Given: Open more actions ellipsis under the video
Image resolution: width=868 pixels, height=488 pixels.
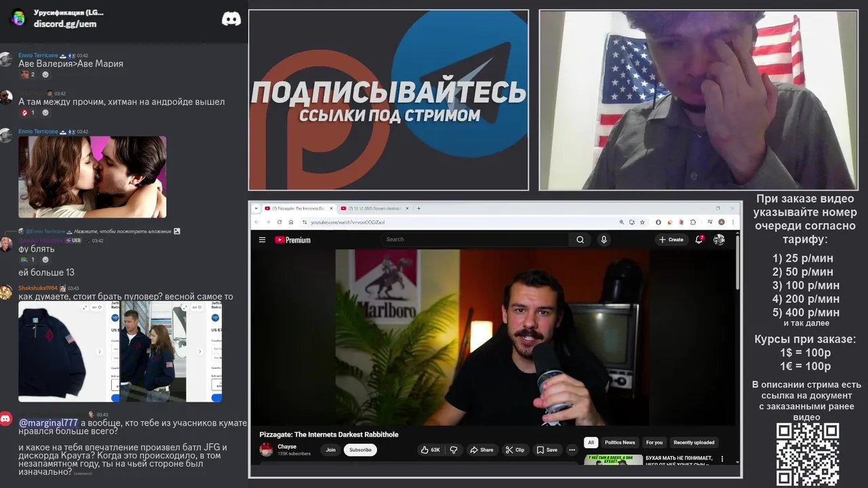Looking at the screenshot, I should tap(572, 449).
